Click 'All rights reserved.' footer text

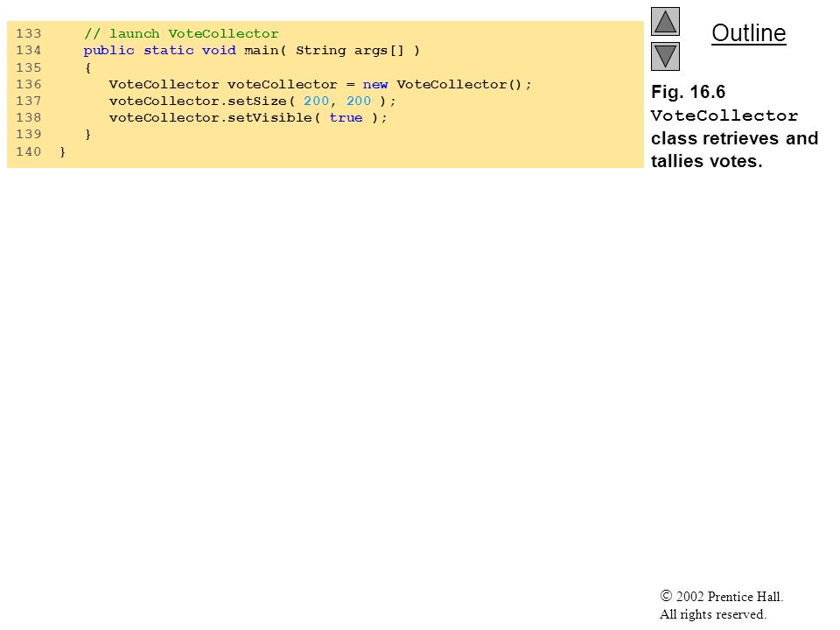click(713, 614)
